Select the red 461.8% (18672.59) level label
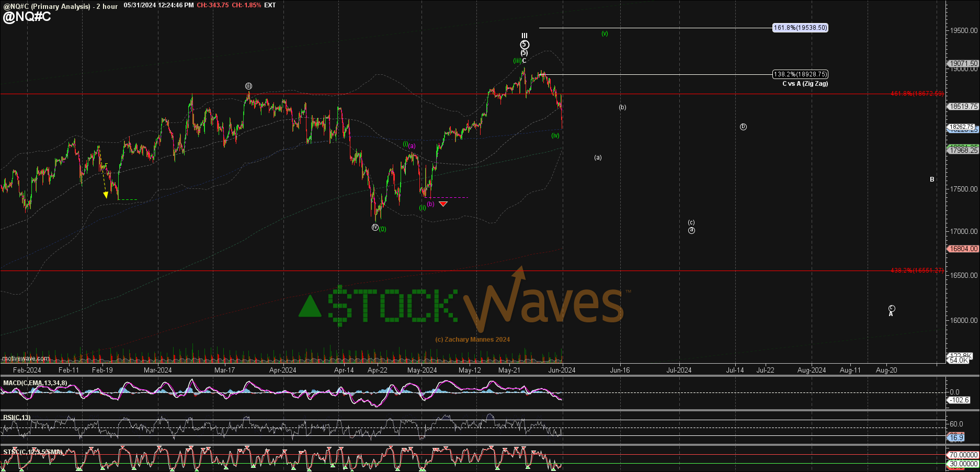 [x=917, y=94]
